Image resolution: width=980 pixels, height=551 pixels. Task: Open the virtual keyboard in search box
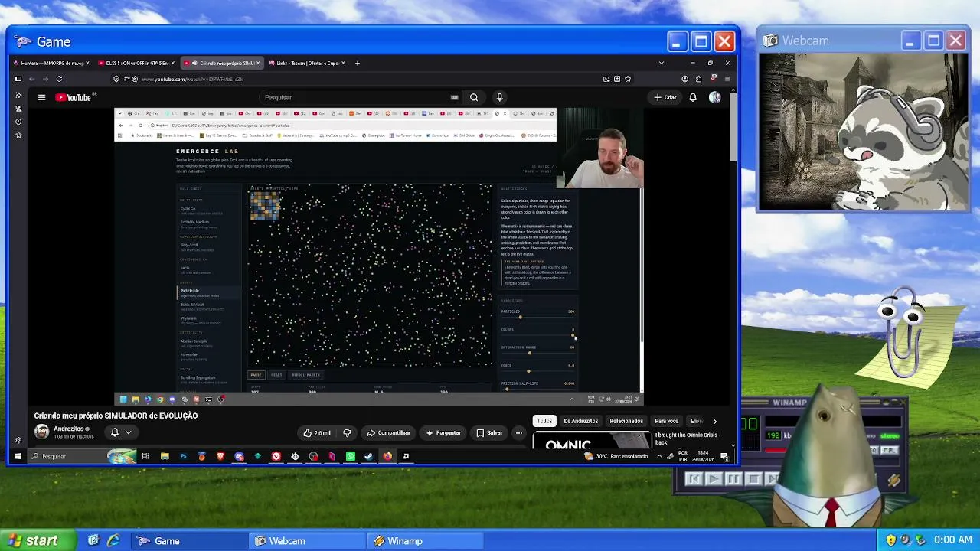click(x=454, y=97)
